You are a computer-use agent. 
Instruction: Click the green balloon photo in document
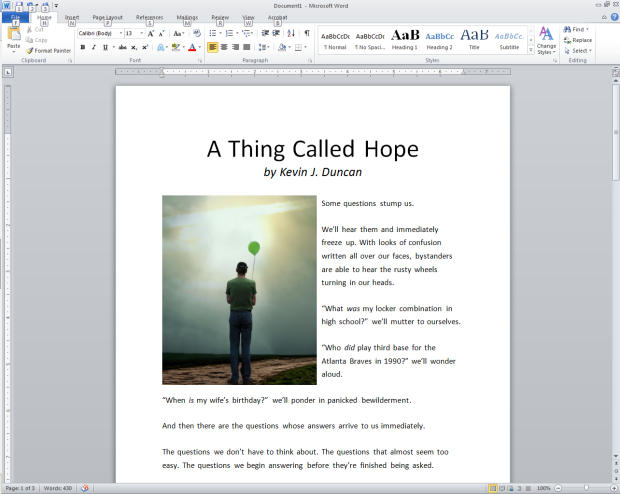pos(239,290)
